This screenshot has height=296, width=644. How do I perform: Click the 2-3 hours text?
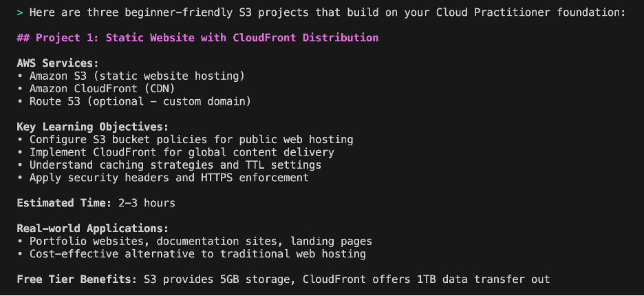click(x=147, y=203)
